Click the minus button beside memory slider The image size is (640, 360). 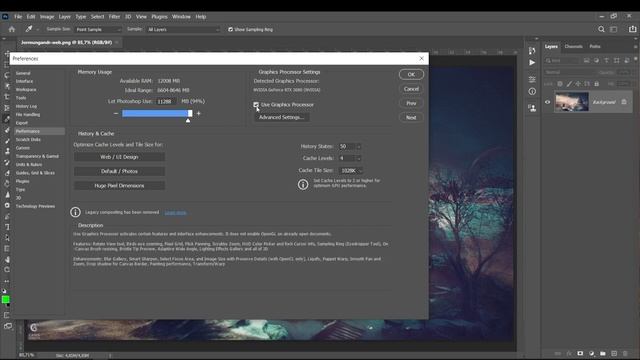pos(116,113)
